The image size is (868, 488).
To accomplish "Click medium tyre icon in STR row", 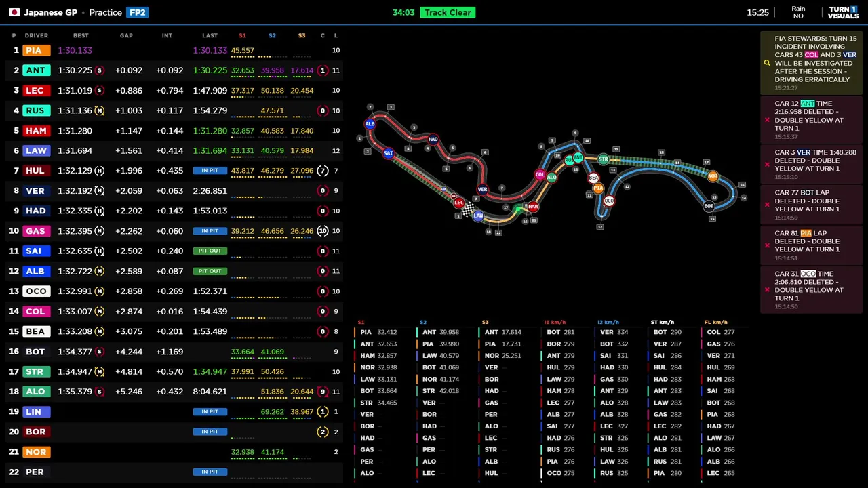I will tap(100, 371).
